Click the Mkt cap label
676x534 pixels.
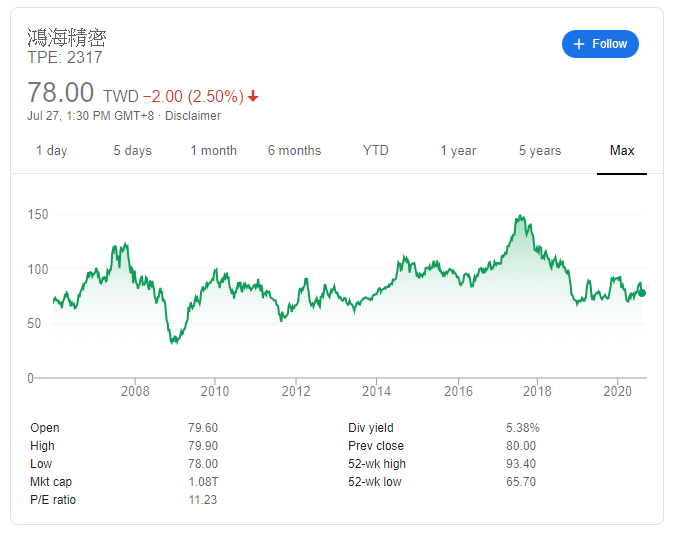click(x=51, y=482)
